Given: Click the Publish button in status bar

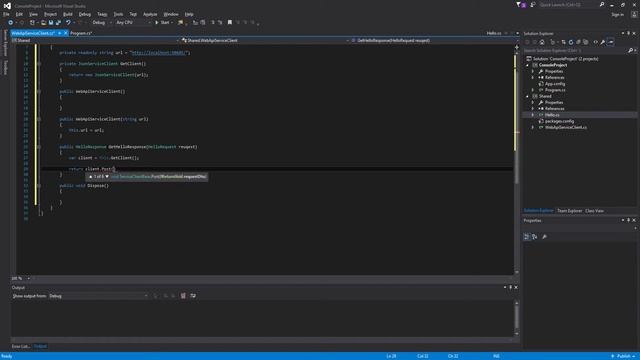Looking at the screenshot, I should click(x=623, y=356).
